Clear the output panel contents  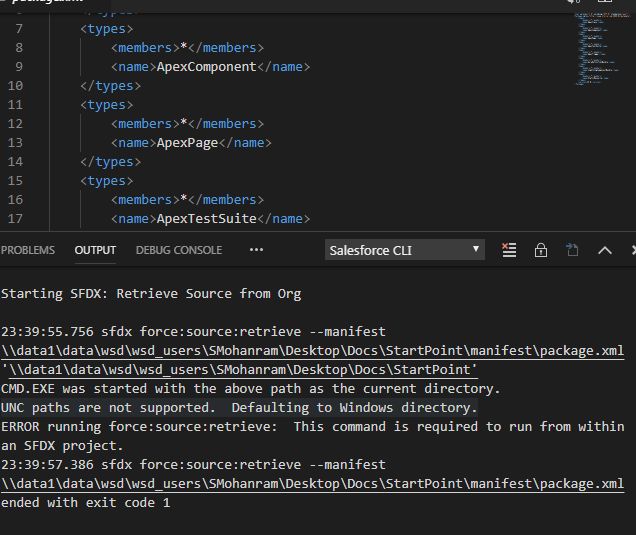pyautogui.click(x=509, y=250)
